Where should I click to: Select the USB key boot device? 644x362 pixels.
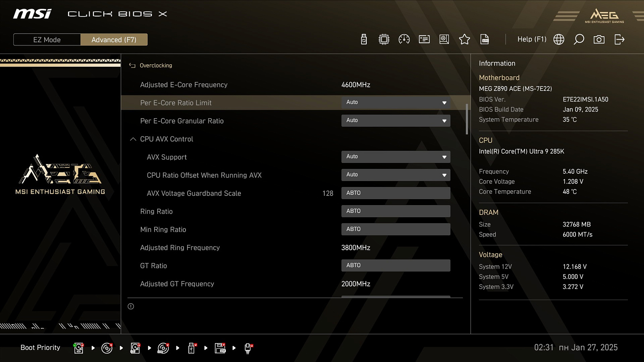192,348
